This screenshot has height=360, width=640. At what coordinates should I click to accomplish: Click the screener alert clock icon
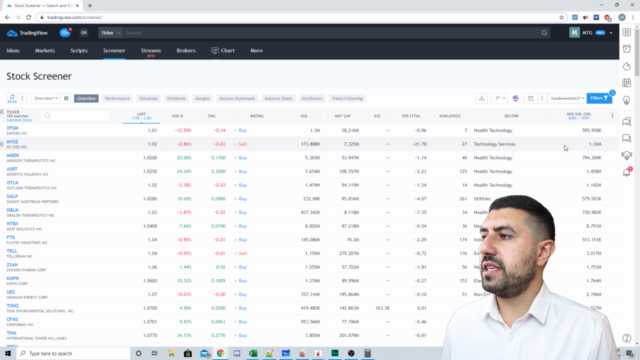point(531,98)
